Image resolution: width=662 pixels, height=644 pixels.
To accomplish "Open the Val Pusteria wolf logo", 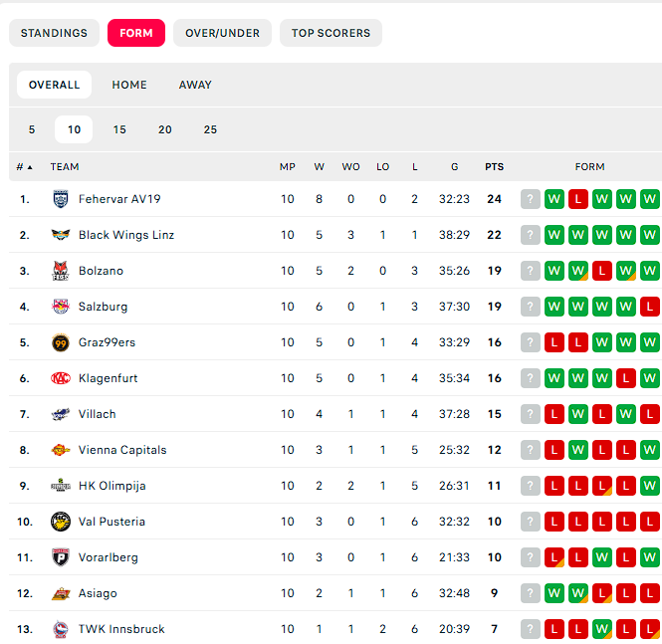I will [61, 522].
